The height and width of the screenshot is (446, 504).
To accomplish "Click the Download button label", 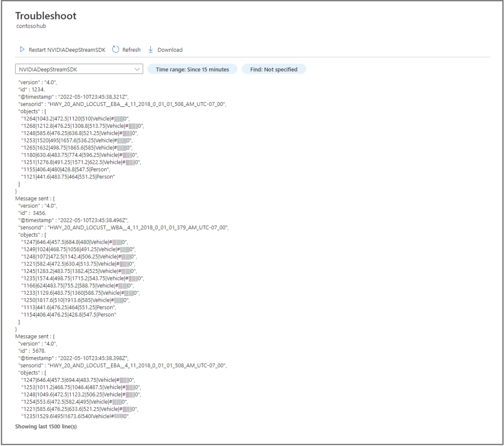I will [x=170, y=49].
